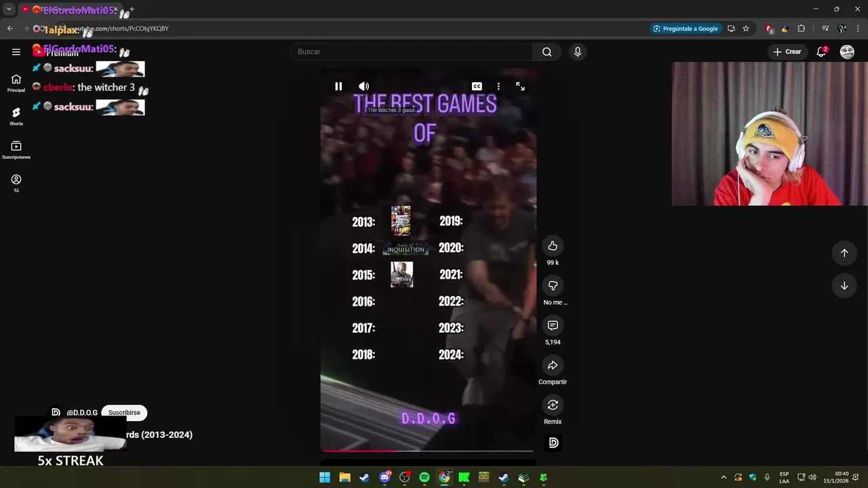Mute the Shorts video volume
Image resolution: width=868 pixels, height=488 pixels.
point(364,86)
